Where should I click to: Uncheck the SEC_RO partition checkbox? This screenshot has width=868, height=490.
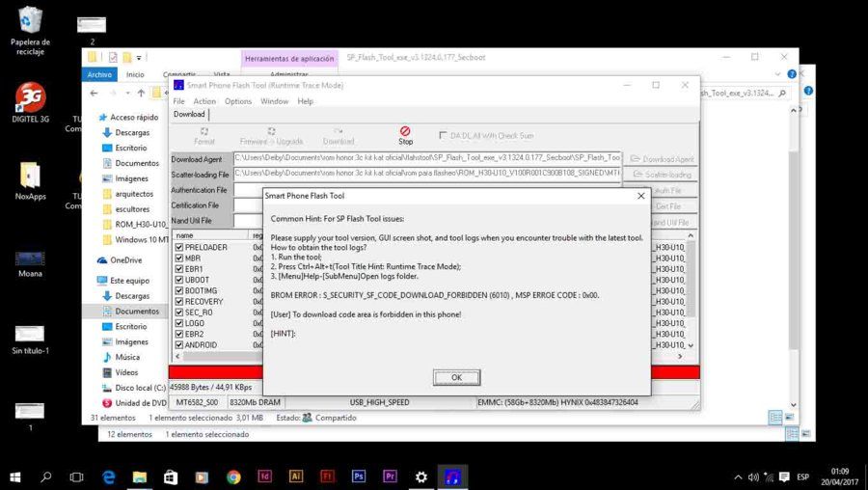tap(178, 313)
